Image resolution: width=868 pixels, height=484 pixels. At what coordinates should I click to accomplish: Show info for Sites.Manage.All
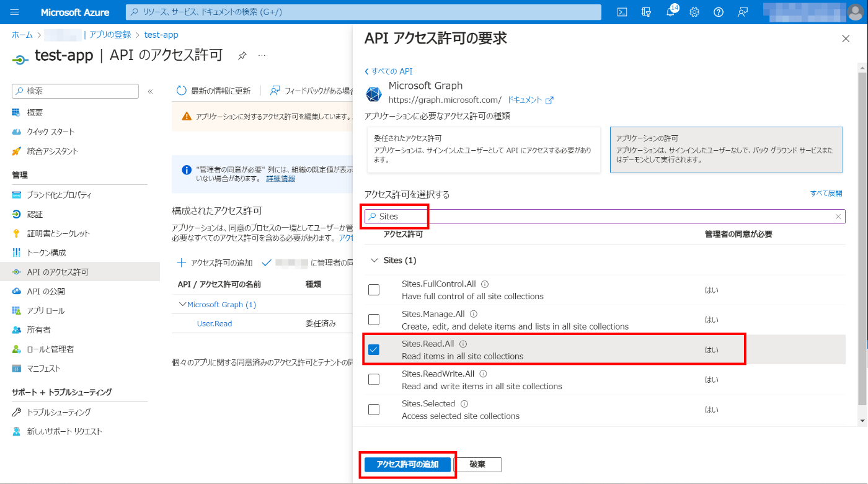point(473,314)
